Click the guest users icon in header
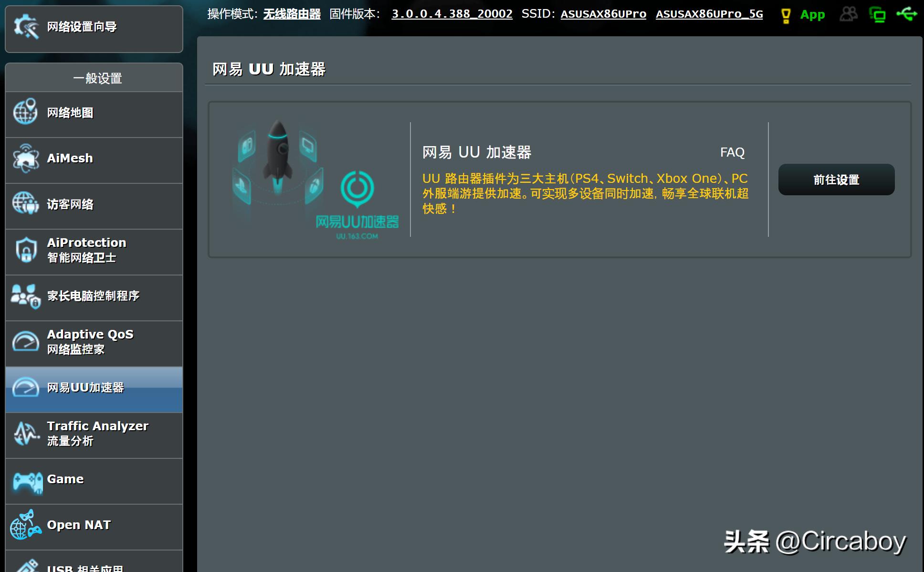Screen dimensions: 924x572 pos(849,15)
